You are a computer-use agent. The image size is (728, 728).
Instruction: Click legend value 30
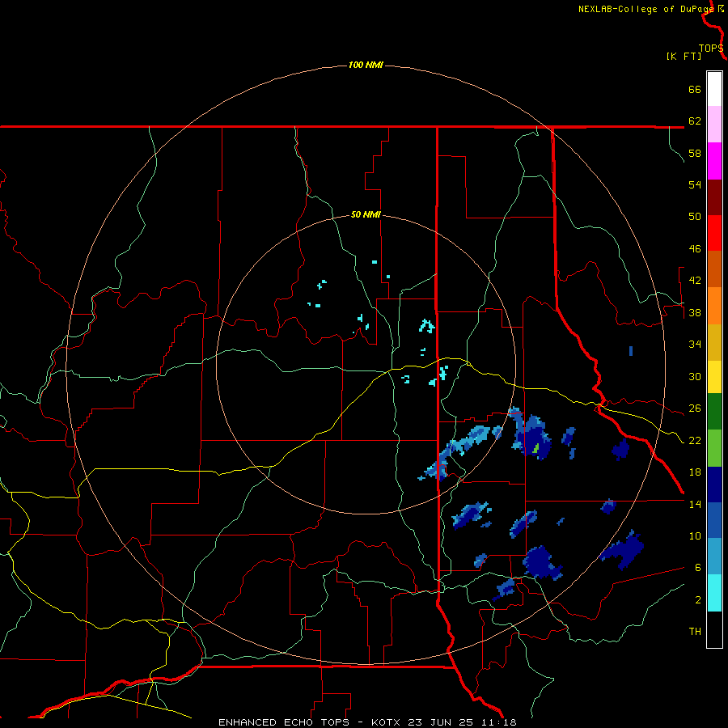695,376
